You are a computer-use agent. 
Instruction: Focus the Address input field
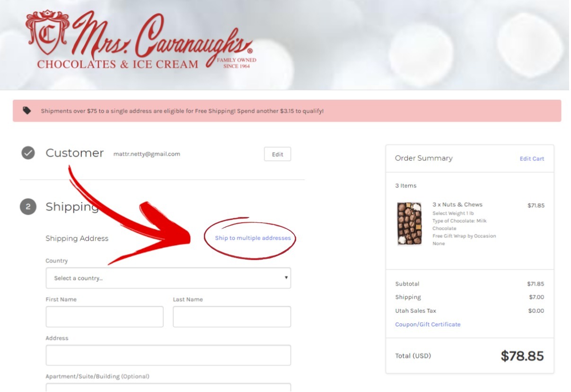(x=168, y=355)
